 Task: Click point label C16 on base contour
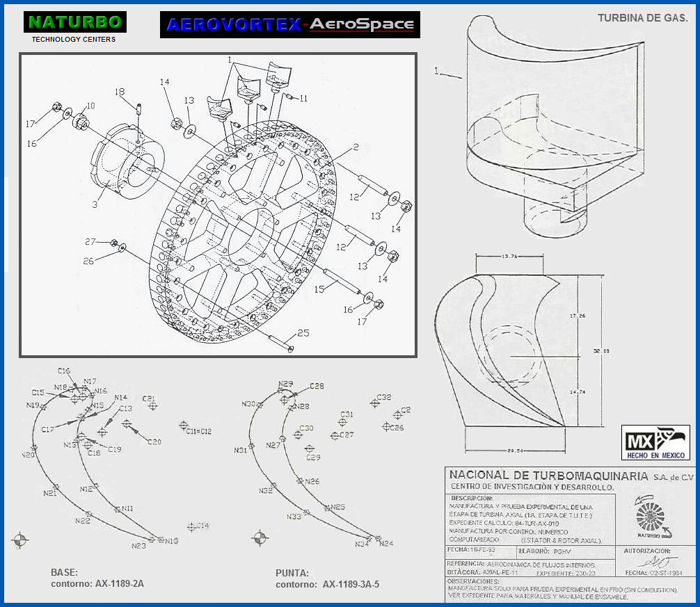(x=64, y=371)
